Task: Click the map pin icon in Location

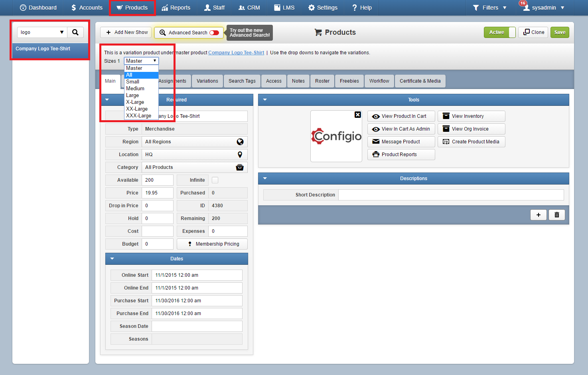Action: tap(240, 155)
